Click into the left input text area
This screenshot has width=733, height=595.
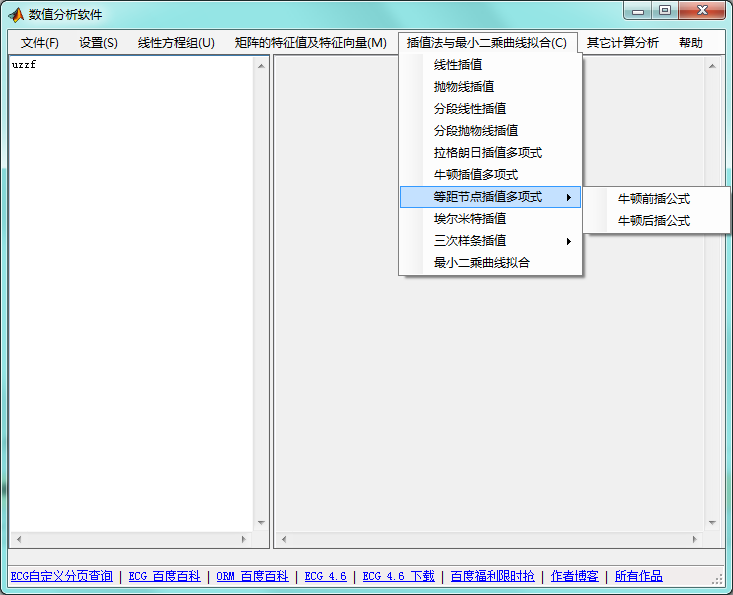coord(131,294)
